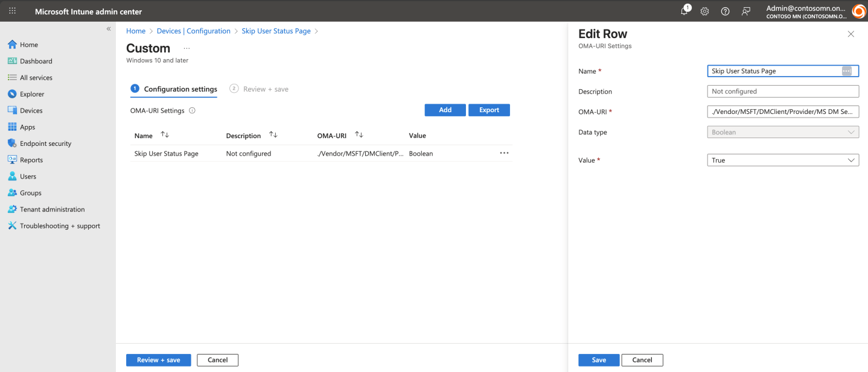Click the Review + save button
This screenshot has height=372, width=868.
tap(158, 360)
